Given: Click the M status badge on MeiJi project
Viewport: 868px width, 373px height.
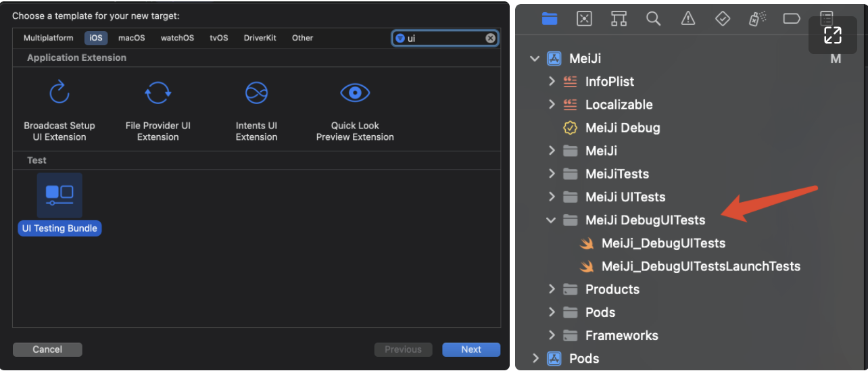Looking at the screenshot, I should pos(836,59).
